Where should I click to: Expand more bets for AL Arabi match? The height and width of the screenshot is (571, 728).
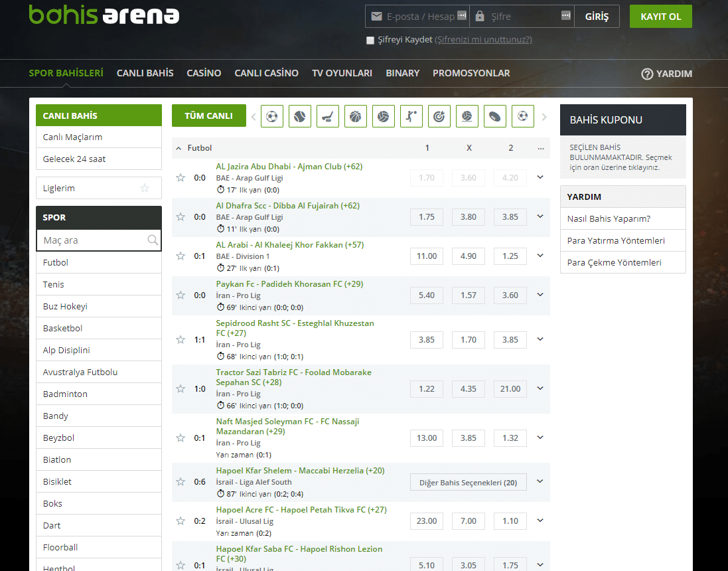(540, 256)
